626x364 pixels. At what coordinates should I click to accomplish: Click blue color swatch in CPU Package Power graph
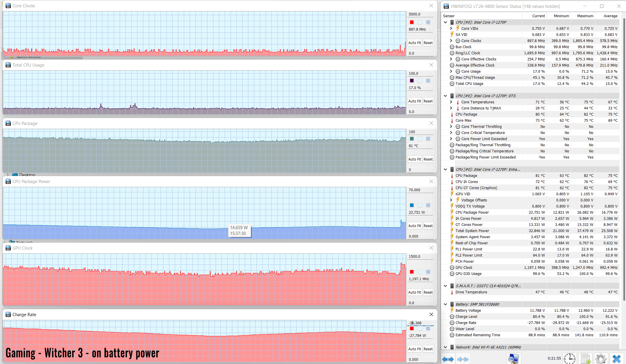coord(412,205)
